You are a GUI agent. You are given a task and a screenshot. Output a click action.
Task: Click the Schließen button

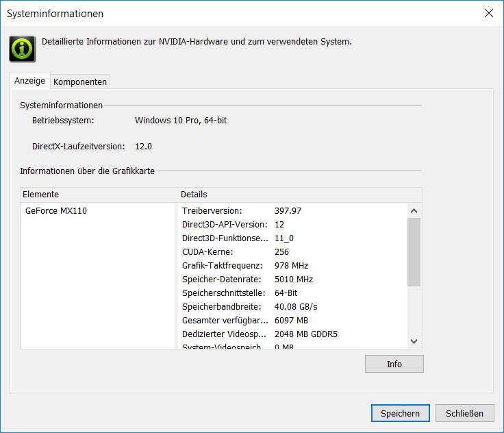pos(464,413)
